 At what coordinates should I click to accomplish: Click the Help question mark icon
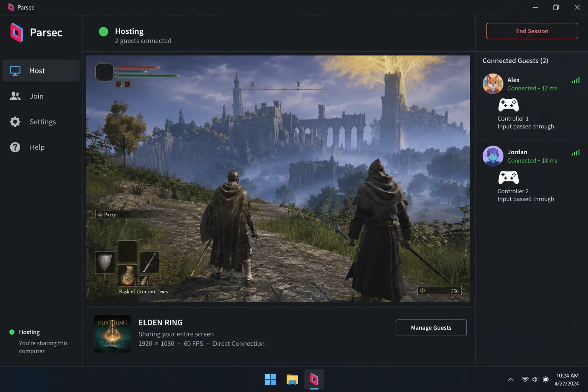(x=15, y=147)
